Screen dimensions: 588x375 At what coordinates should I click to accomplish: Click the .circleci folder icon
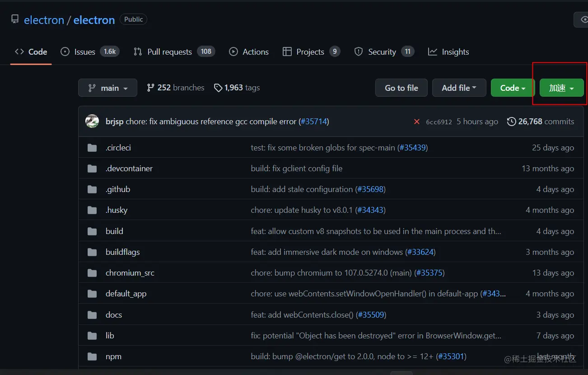point(92,148)
